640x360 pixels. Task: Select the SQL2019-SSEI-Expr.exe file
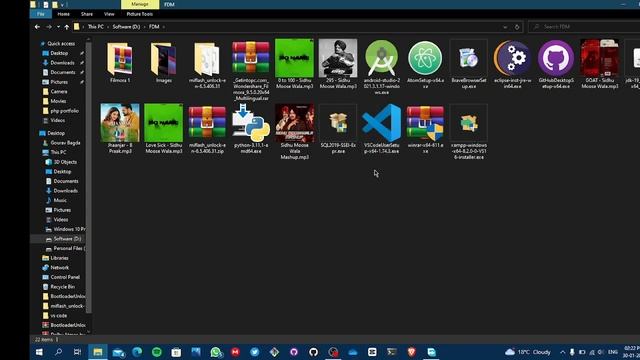point(338,129)
